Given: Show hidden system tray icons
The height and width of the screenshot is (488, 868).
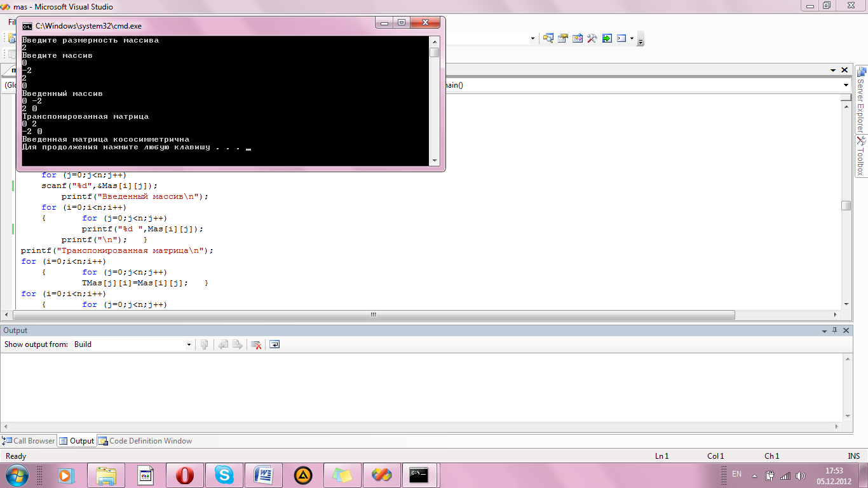Looking at the screenshot, I should (x=754, y=475).
